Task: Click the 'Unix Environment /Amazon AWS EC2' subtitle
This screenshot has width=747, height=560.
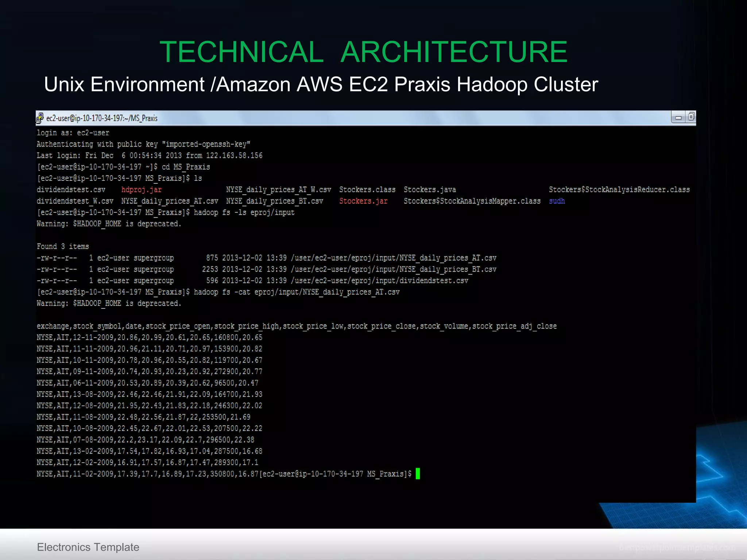Action: (321, 84)
